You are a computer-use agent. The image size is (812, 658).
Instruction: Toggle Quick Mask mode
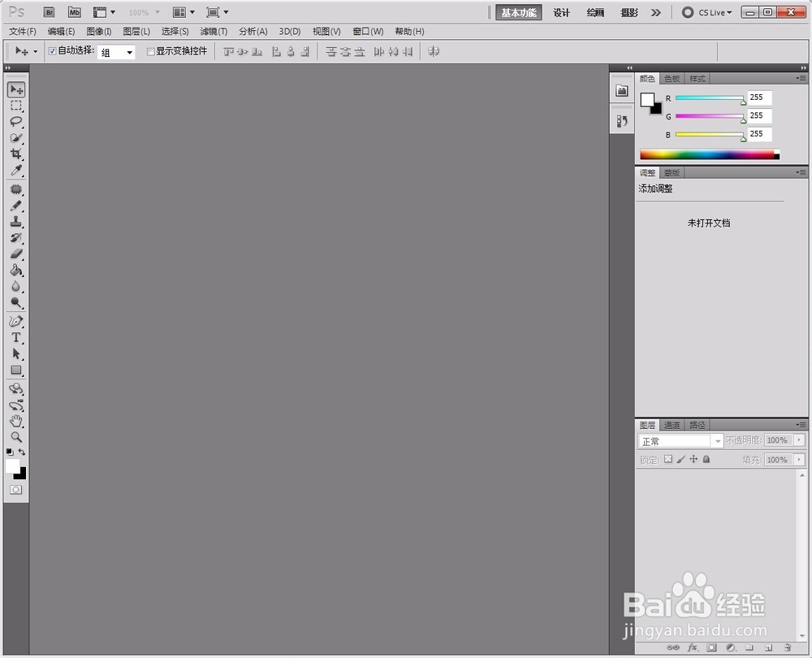16,490
